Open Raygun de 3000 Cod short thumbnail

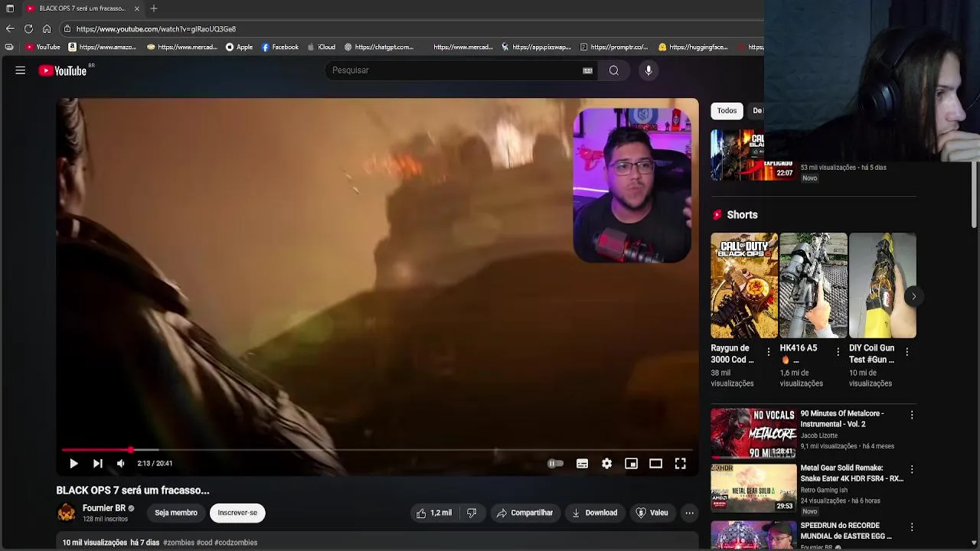point(744,285)
